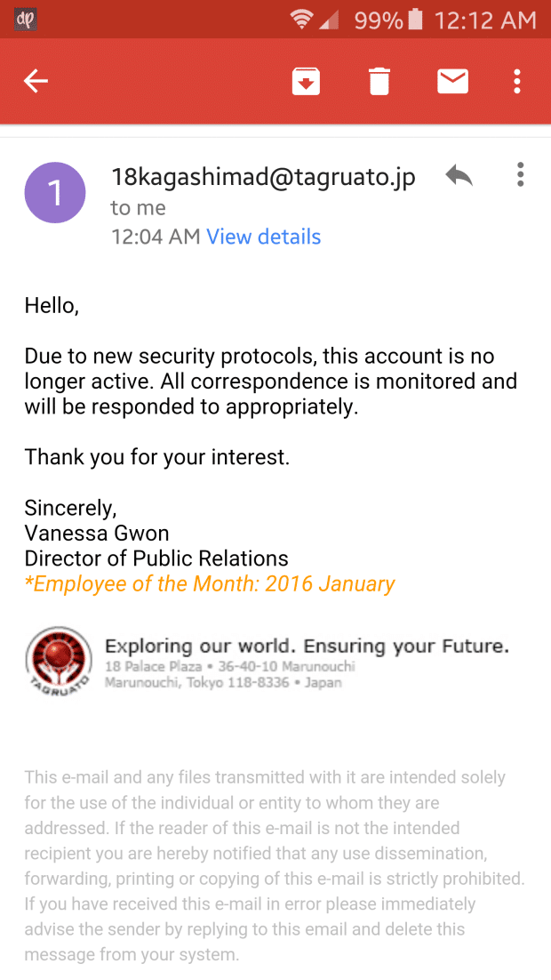Screen dimensions: 551x980
Task: Delete this email with trash icon
Action: (379, 82)
